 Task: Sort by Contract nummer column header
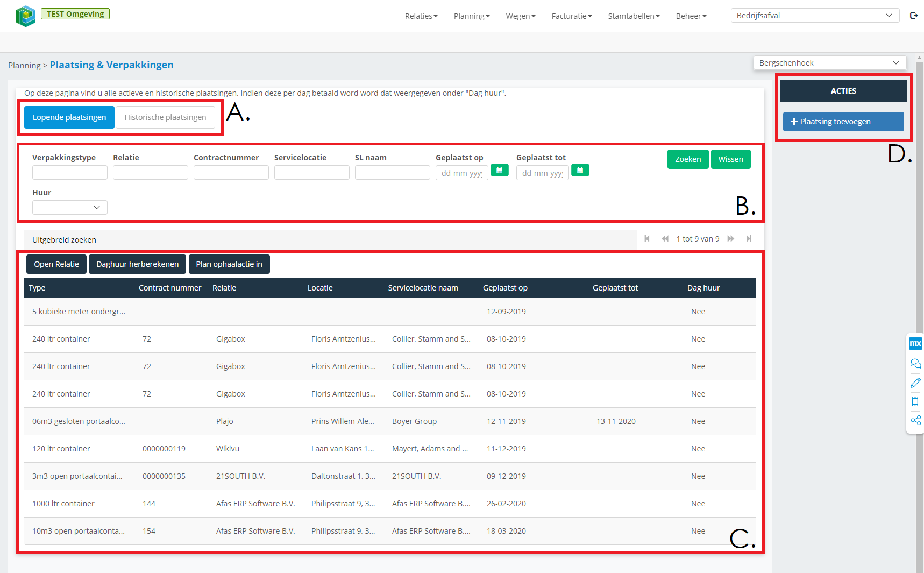170,288
